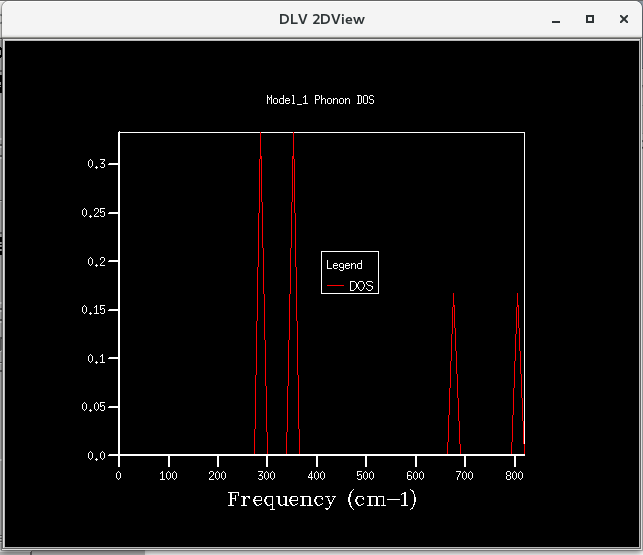Click the 0 x-axis tick label
Image resolution: width=643 pixels, height=555 pixels.
pyautogui.click(x=119, y=476)
